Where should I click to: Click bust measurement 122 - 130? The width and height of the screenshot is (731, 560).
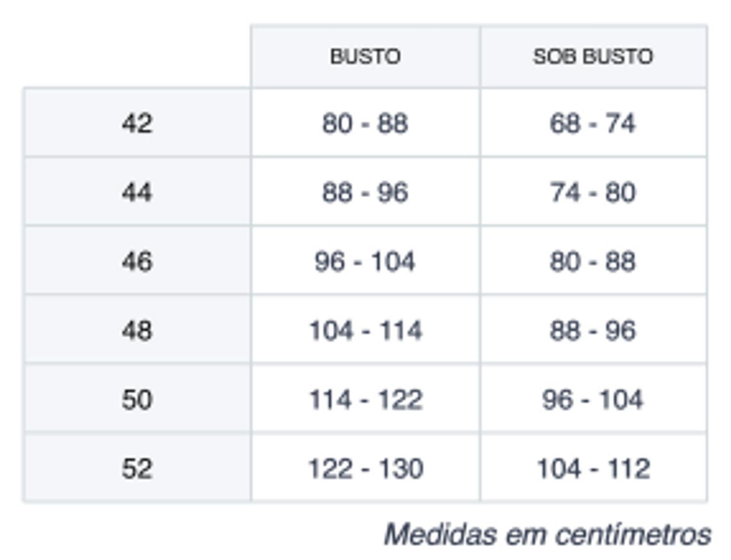[x=365, y=468]
